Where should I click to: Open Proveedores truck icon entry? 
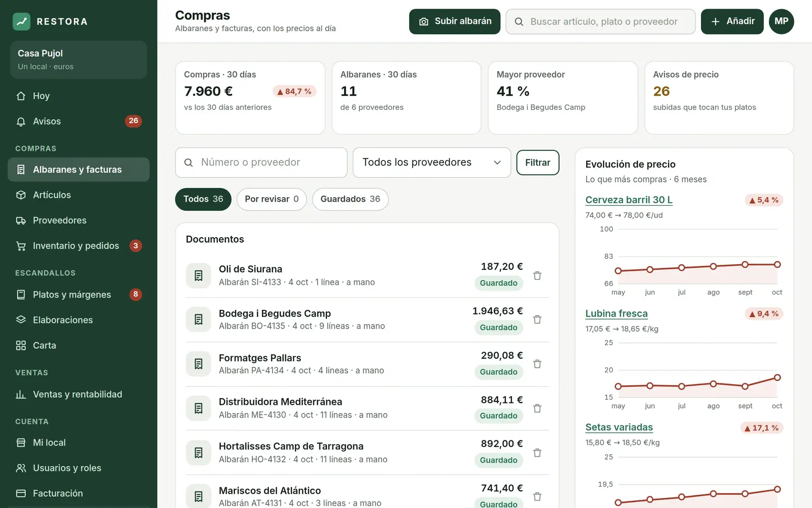click(x=79, y=220)
